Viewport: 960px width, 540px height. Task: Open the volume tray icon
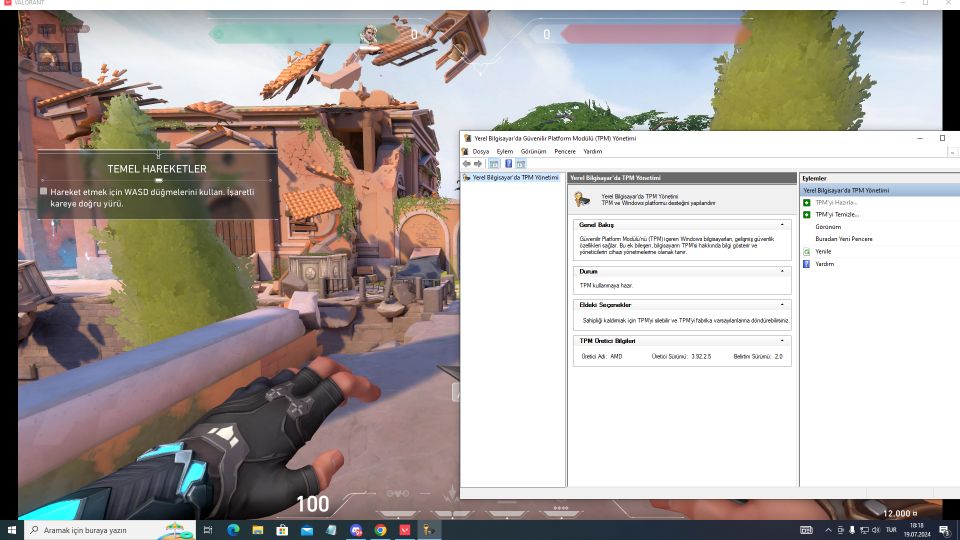click(x=876, y=530)
